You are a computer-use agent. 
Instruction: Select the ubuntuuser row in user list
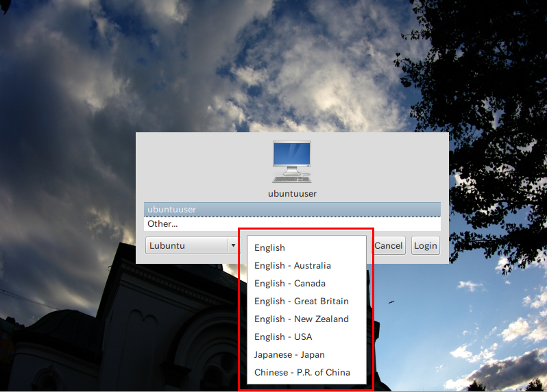pos(292,209)
